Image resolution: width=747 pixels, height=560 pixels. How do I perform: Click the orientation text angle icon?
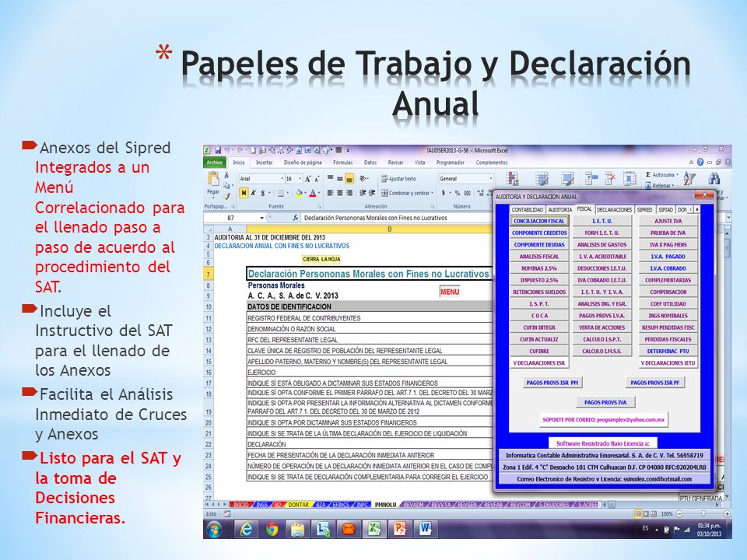pyautogui.click(x=364, y=179)
